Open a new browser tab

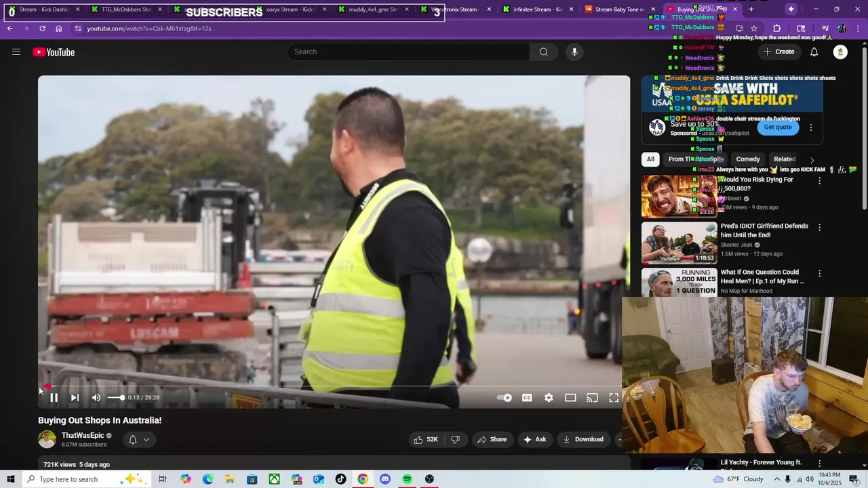[751, 9]
